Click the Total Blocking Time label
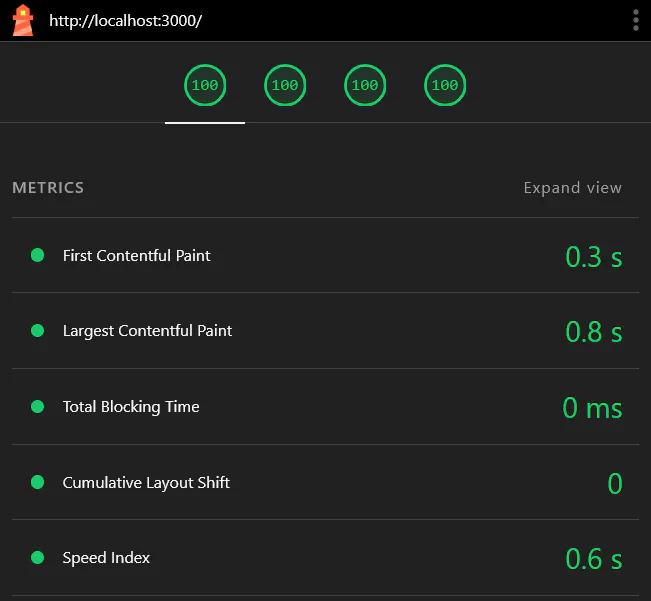Image resolution: width=651 pixels, height=601 pixels. [131, 407]
